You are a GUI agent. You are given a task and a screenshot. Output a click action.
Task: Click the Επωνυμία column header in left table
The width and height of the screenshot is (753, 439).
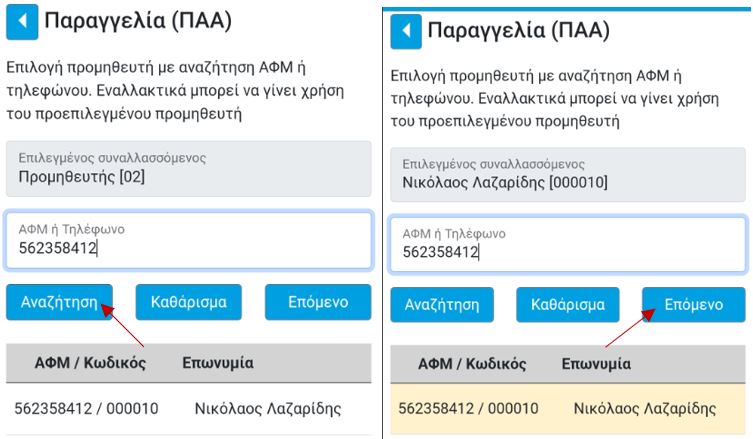[x=217, y=363]
